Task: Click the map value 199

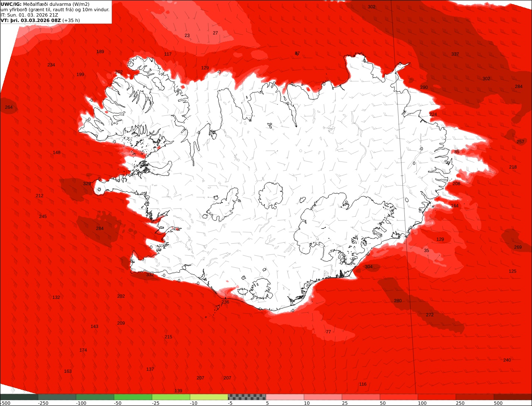Action: click(x=80, y=75)
